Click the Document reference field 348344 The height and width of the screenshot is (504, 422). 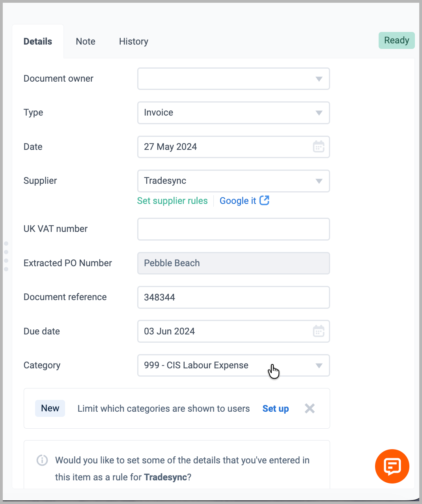point(233,297)
